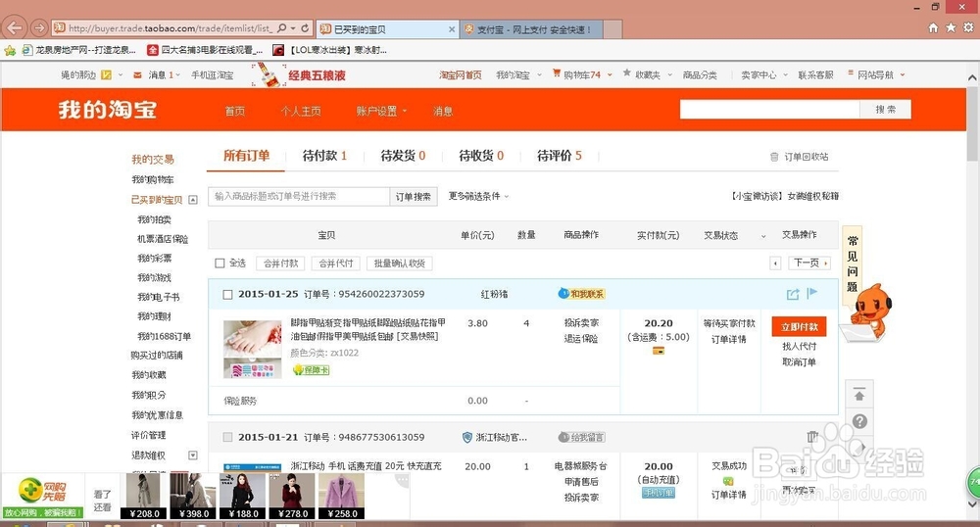Click the 取消订单 link

click(x=799, y=362)
